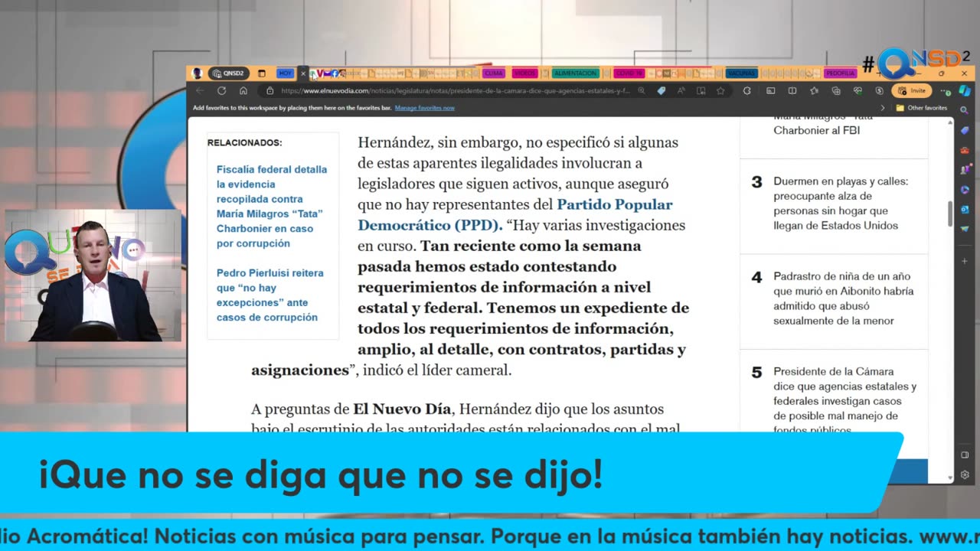Go to browser home page

pos(243,90)
